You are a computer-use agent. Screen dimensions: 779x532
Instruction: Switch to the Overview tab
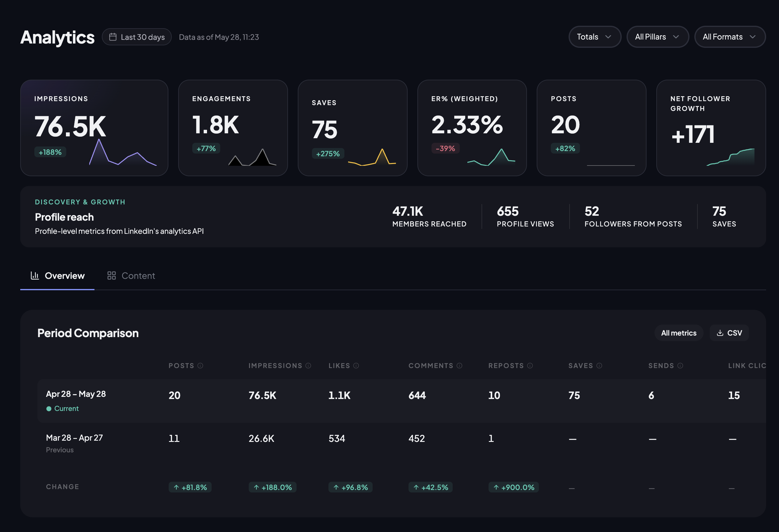[x=57, y=276]
